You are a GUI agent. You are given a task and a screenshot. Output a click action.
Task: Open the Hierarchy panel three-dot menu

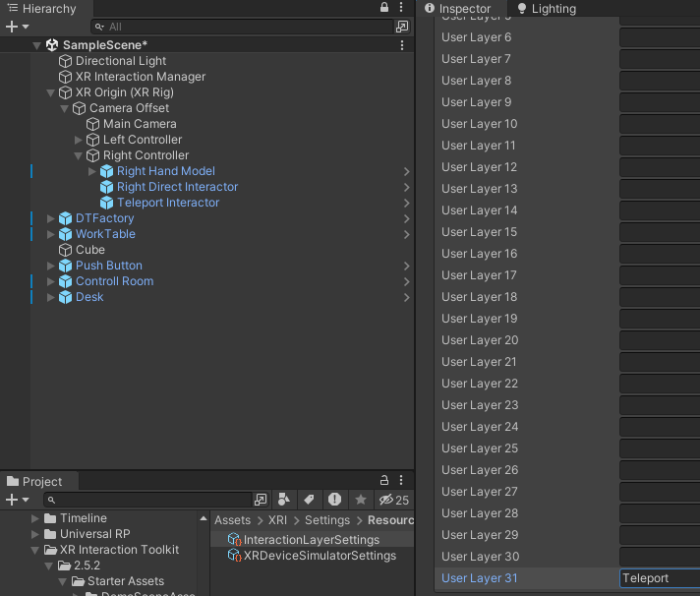click(401, 7)
